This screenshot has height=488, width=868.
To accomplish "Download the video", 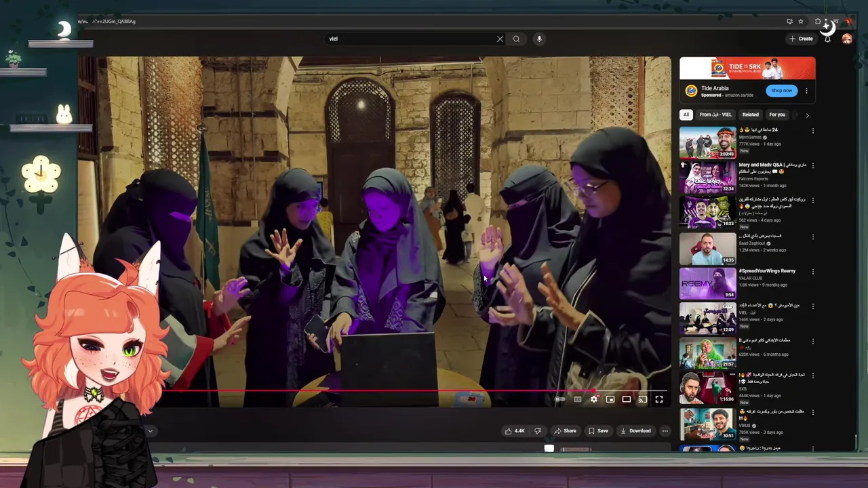I will (636, 430).
